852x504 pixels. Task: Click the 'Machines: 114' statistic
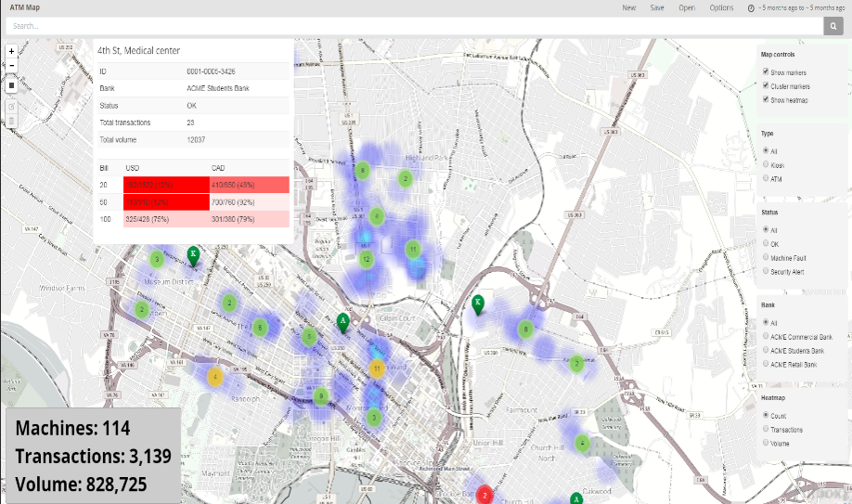(72, 428)
